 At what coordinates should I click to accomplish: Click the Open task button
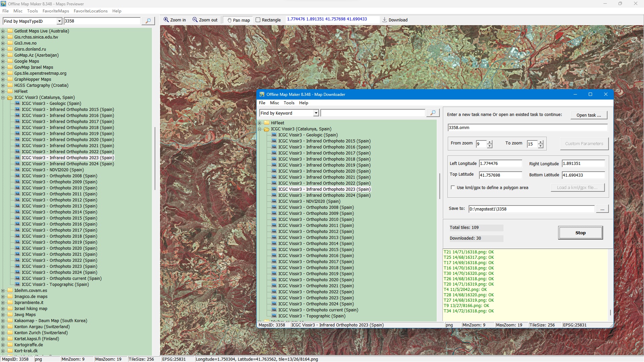pos(589,115)
